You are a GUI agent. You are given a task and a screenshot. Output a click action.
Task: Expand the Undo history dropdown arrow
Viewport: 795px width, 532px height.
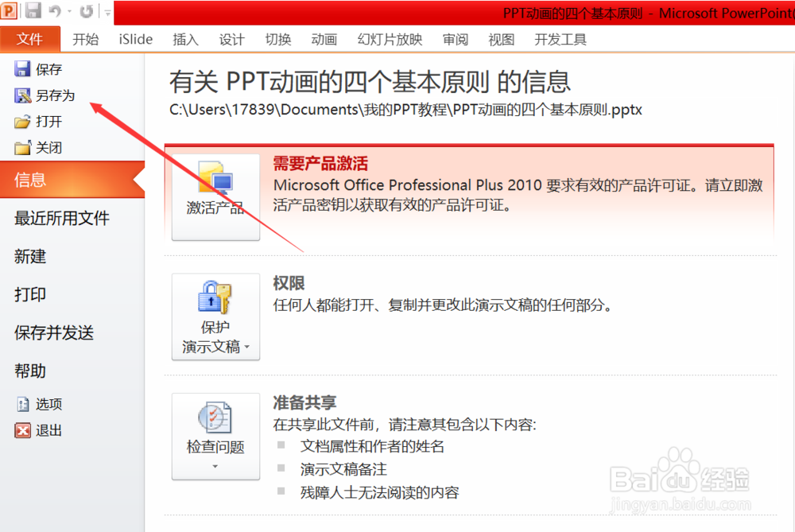(69, 12)
